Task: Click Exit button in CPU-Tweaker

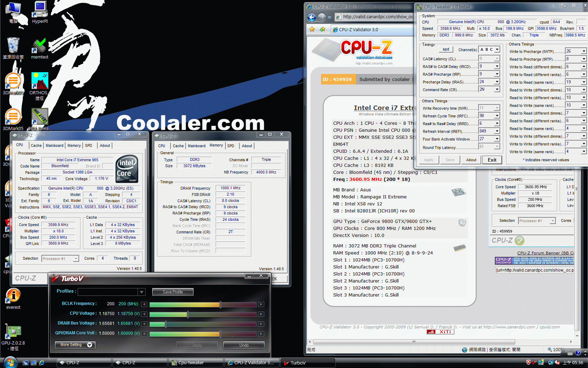Action: [x=492, y=160]
